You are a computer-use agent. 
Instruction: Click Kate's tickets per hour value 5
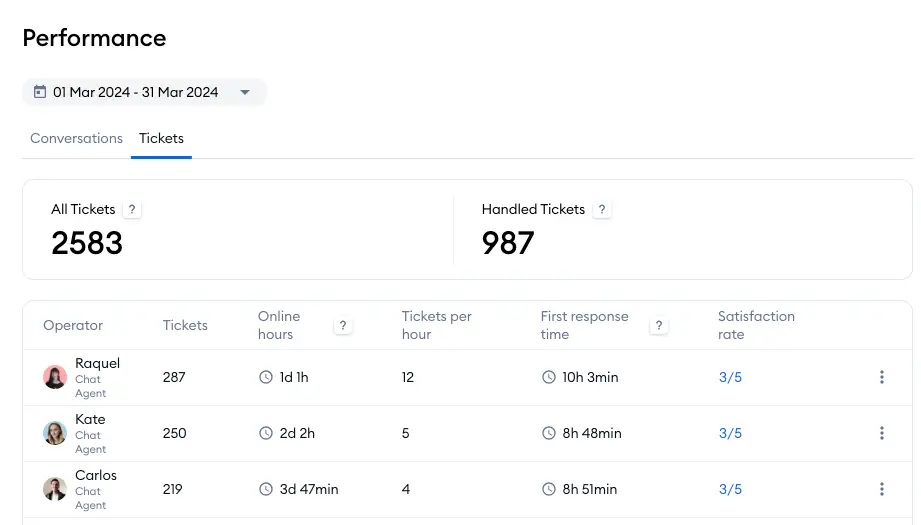[405, 433]
